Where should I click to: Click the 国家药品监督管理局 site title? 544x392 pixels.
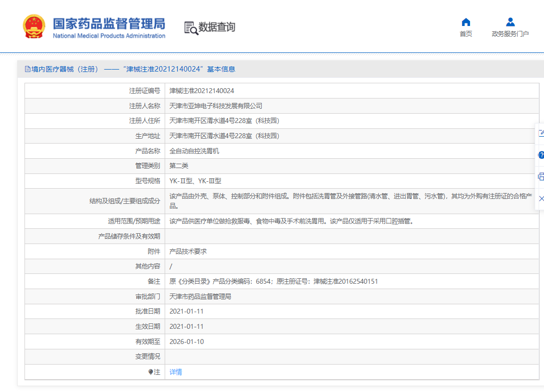(x=109, y=24)
